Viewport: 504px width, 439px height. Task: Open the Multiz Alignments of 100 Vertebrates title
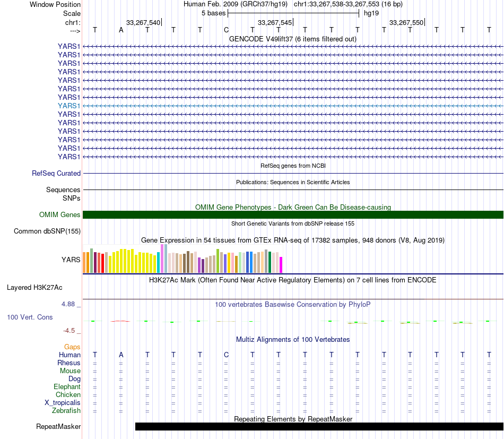[293, 339]
